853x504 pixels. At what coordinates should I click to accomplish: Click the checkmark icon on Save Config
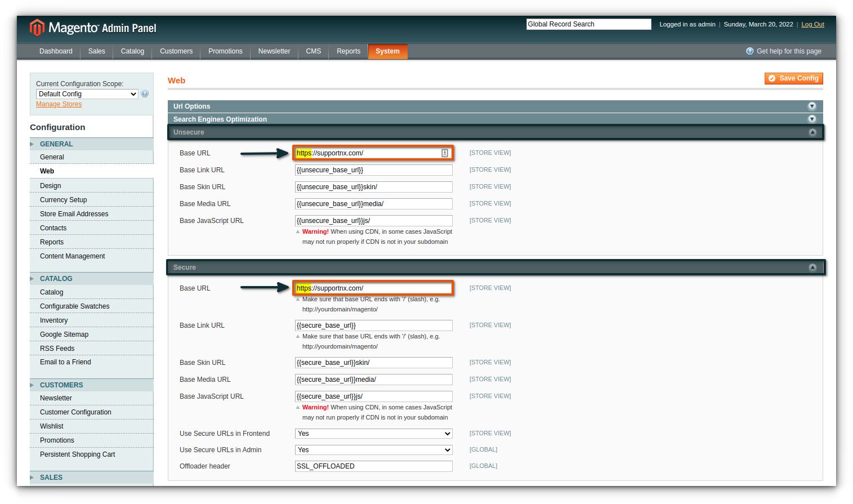pyautogui.click(x=772, y=78)
